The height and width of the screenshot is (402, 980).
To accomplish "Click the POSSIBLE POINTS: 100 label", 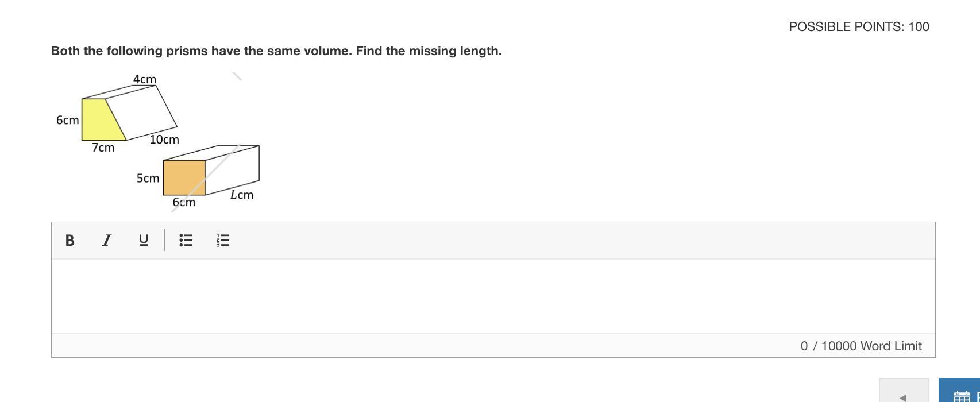I will [859, 26].
